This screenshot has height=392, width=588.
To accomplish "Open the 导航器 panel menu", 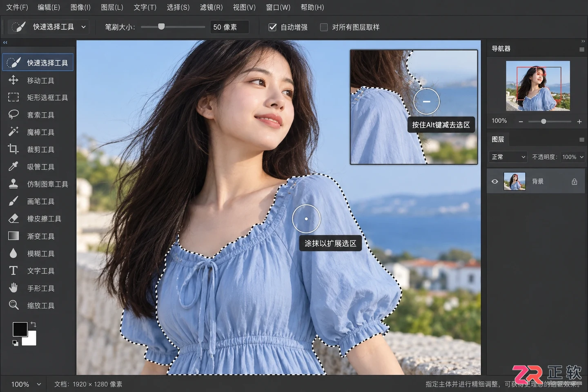I will click(581, 49).
